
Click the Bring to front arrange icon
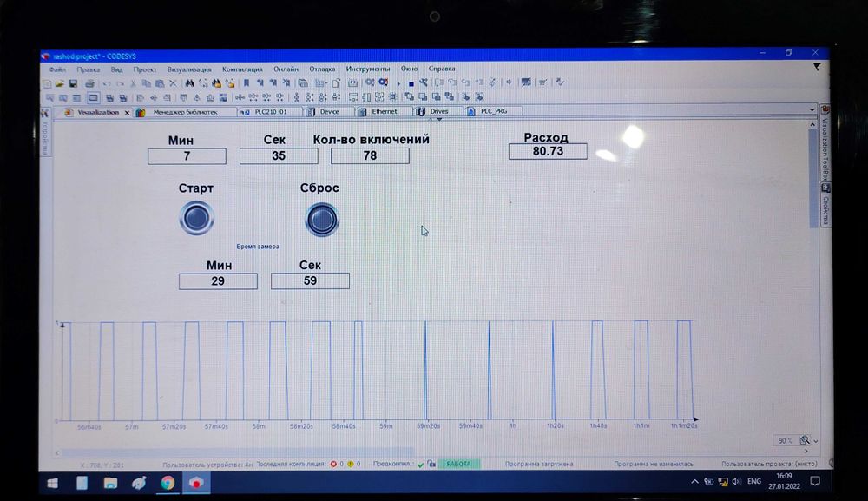point(409,97)
